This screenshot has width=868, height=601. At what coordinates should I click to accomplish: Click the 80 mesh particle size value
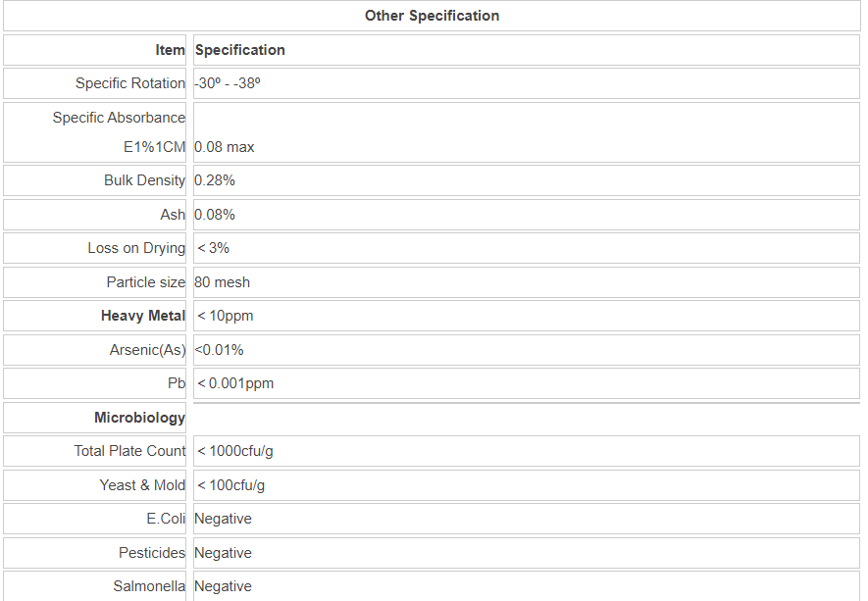point(222,282)
